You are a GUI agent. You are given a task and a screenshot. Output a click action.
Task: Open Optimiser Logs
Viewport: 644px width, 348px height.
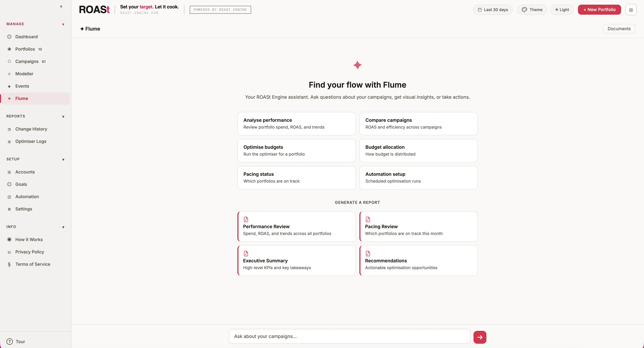30,141
